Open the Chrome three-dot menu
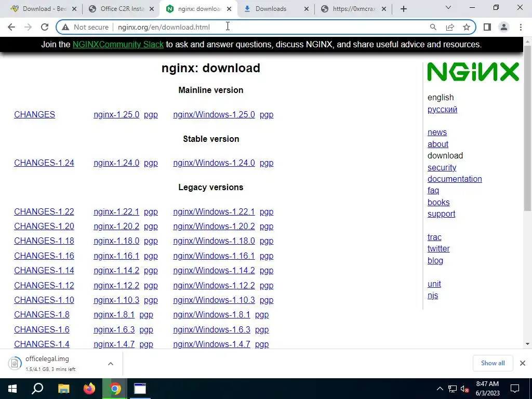The height and width of the screenshot is (399, 532). [521, 27]
